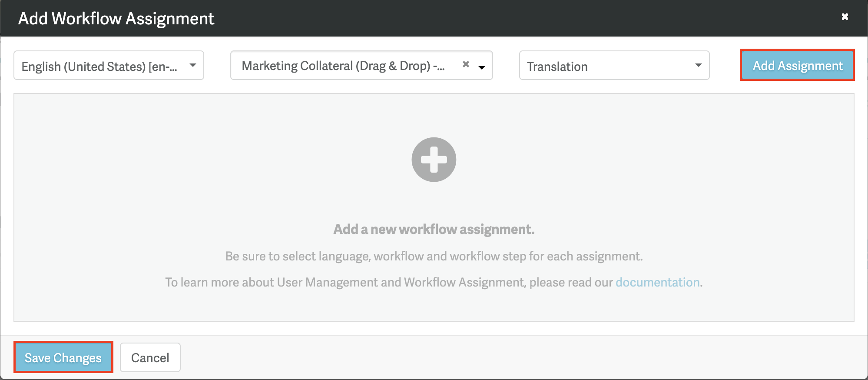
Task: Click the X icon in the dialog title bar
Action: [x=845, y=17]
